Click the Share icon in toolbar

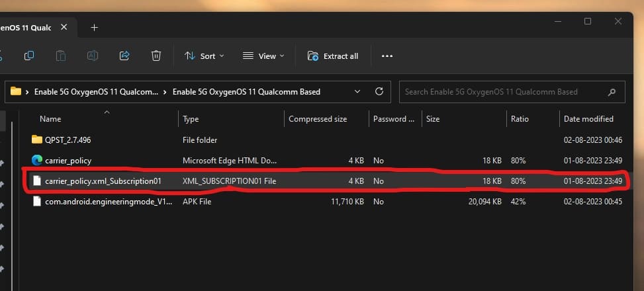point(124,56)
